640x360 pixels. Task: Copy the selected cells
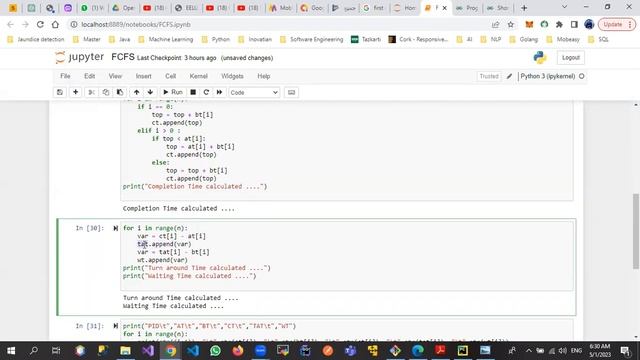pyautogui.click(x=106, y=92)
